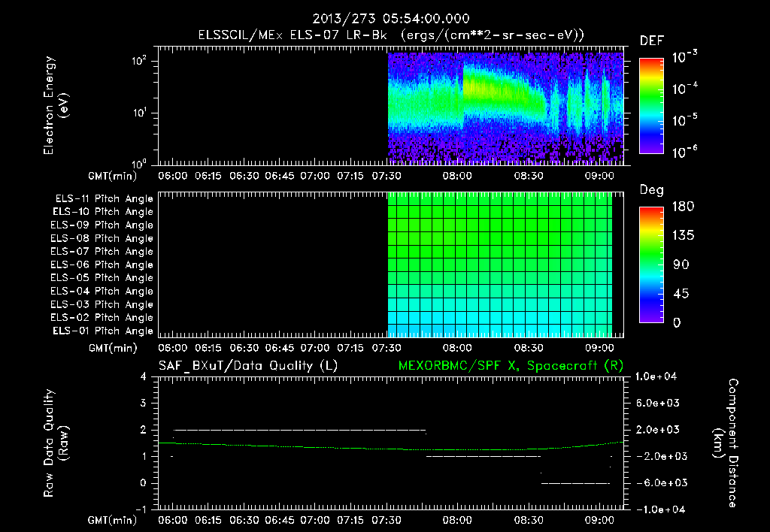The height and width of the screenshot is (532, 770).
Task: Click the green MEXORBMC/SPF X, Spacecraft (R) label
Action: pos(511,366)
